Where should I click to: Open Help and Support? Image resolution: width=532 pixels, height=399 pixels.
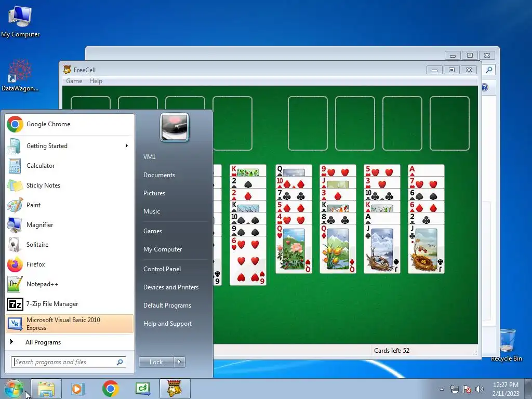click(168, 324)
